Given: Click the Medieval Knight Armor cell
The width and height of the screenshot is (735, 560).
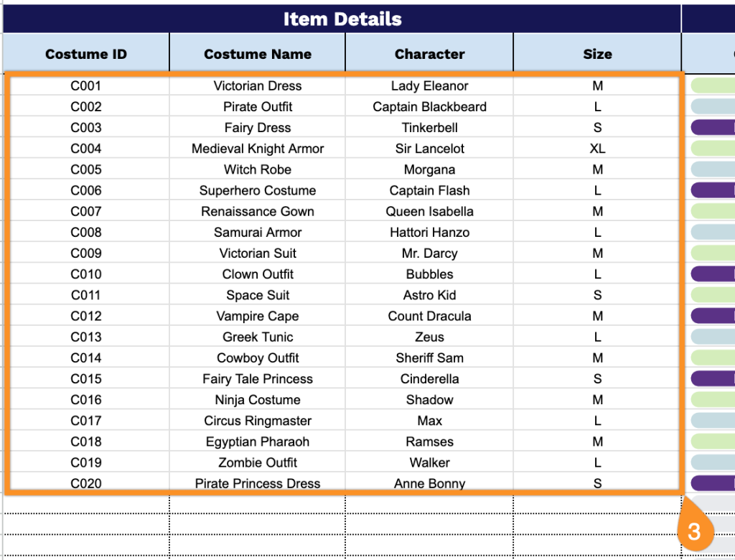Looking at the screenshot, I should (x=258, y=149).
